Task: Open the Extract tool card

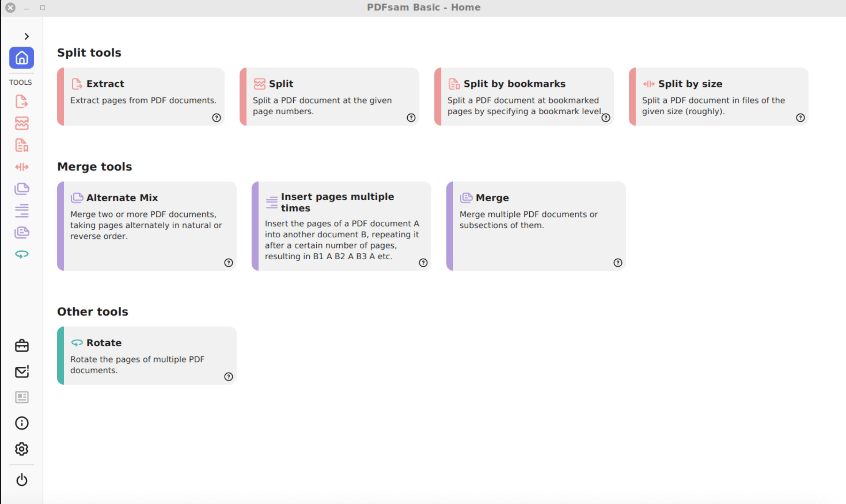Action: tap(141, 97)
